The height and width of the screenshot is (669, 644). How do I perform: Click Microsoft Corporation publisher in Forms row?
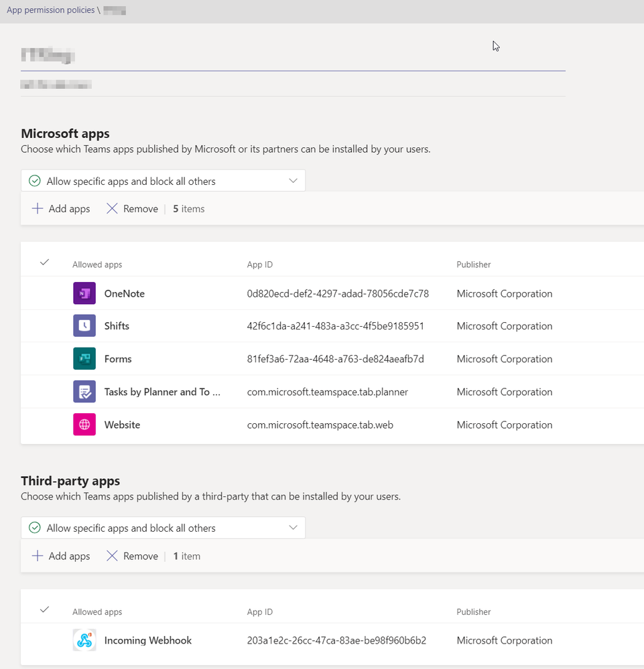(x=505, y=359)
